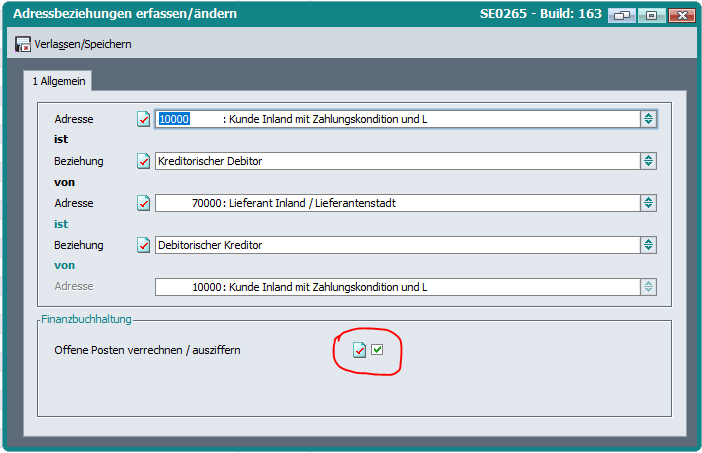
Task: Open the dropdown of the top Adresse field
Action: (649, 119)
